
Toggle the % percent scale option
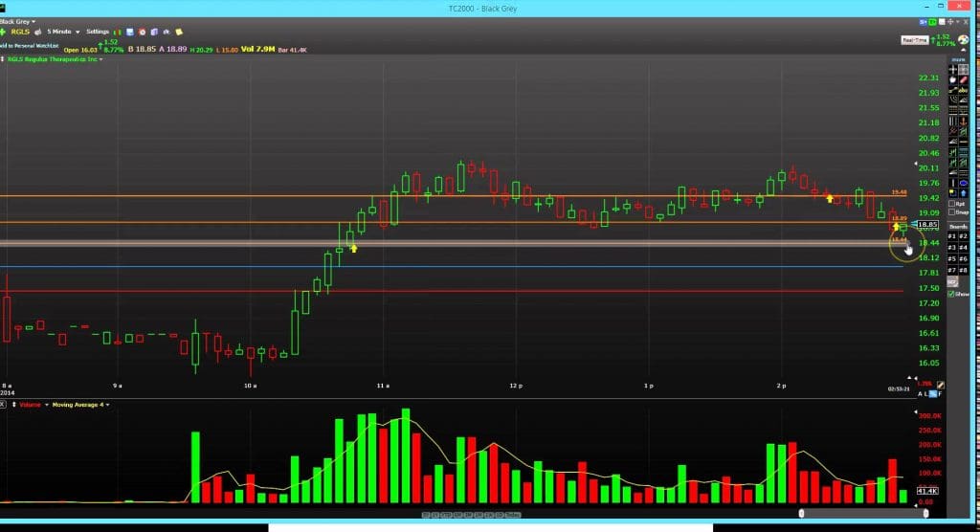tap(933, 394)
